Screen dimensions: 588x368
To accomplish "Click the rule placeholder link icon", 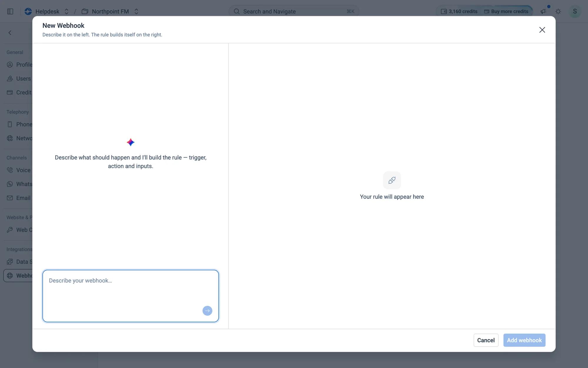I will tap(392, 180).
